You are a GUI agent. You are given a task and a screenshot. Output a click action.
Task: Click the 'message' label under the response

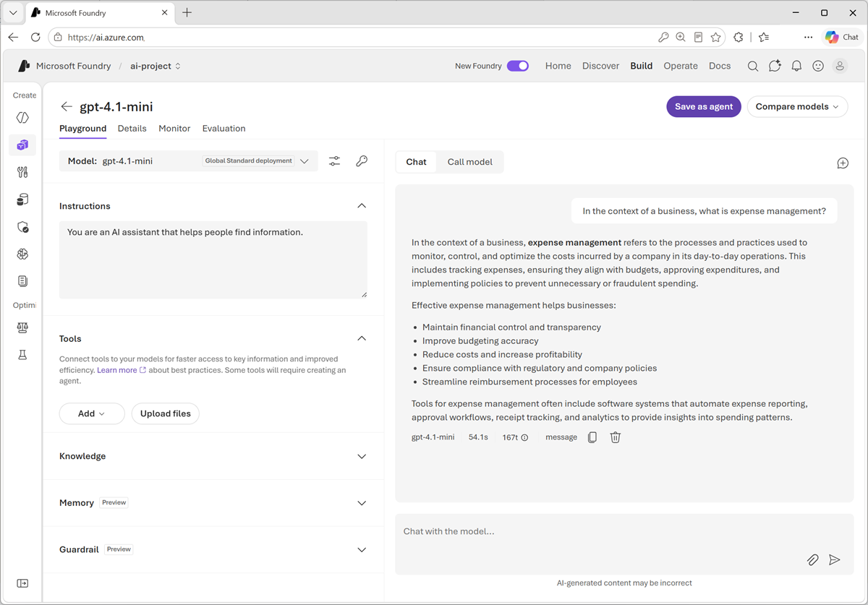561,437
